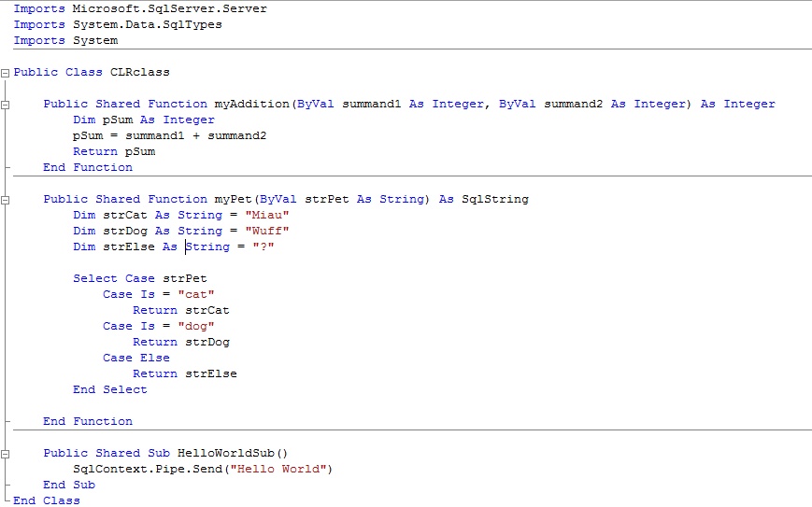
Task: Click the "Hello World" string literal
Action: coord(278,470)
